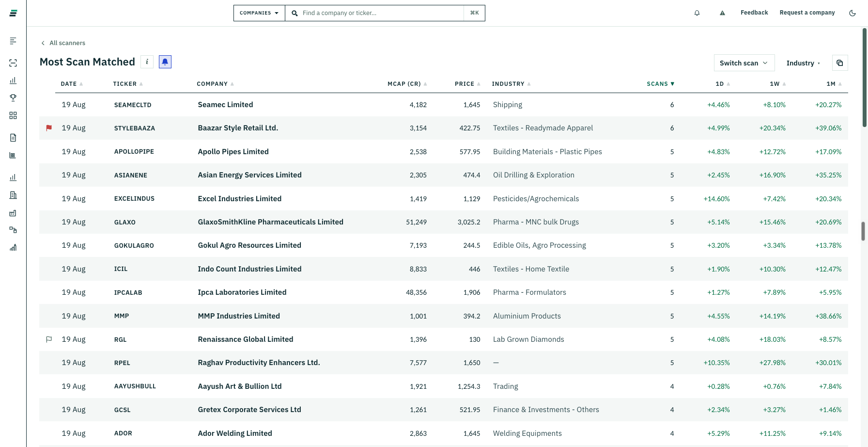The image size is (868, 447).
Task: Sort by 1D column
Action: [x=723, y=84]
